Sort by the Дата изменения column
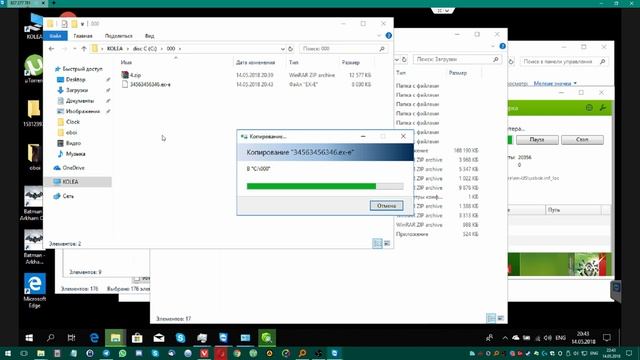This screenshot has width=640, height=360. click(x=256, y=62)
